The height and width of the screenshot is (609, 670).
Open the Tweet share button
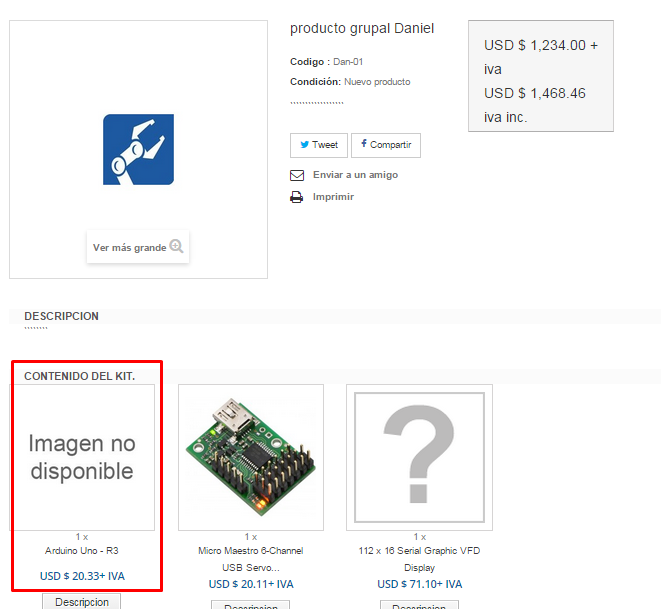tap(319, 145)
